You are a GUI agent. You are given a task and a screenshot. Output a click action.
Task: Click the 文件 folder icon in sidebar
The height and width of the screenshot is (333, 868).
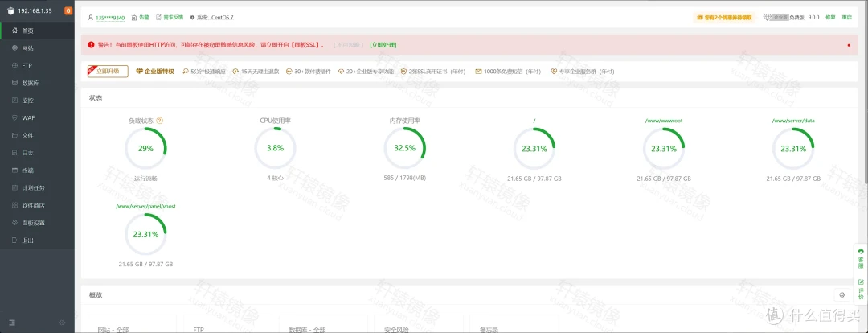14,135
